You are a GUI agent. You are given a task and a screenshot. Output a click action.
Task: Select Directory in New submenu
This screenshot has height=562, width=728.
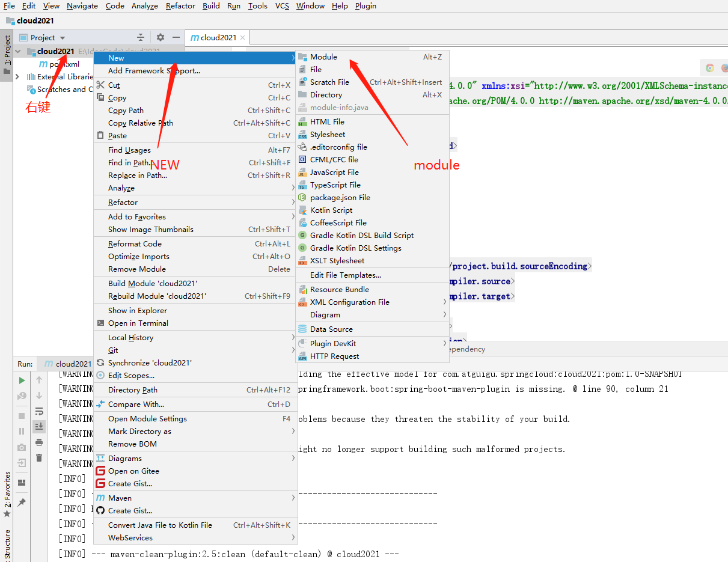click(x=372, y=94)
